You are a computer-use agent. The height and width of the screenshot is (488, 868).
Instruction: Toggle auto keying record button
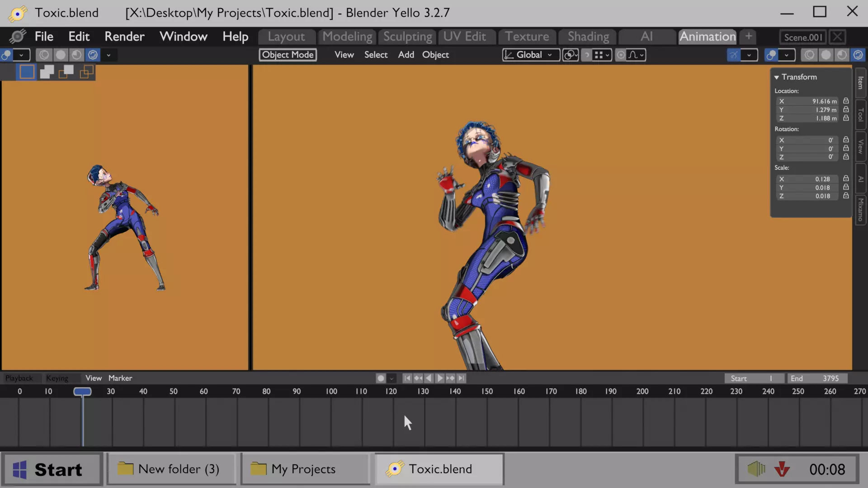click(381, 378)
